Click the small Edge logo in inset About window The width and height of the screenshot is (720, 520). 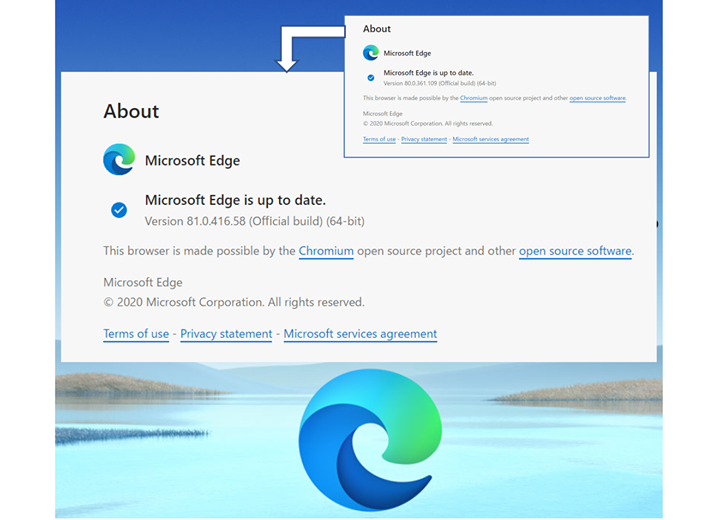[x=371, y=53]
